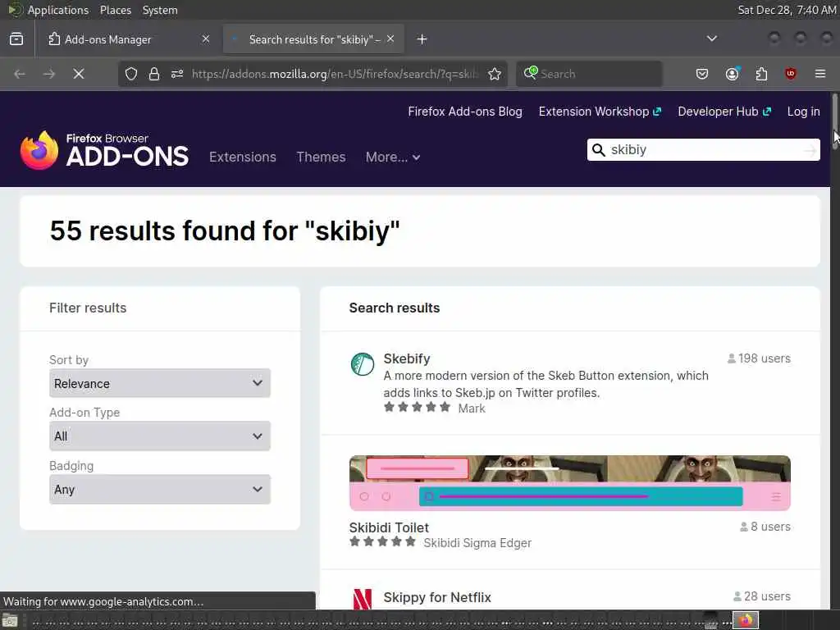Open the uBlock Origin icon

pos(791,74)
